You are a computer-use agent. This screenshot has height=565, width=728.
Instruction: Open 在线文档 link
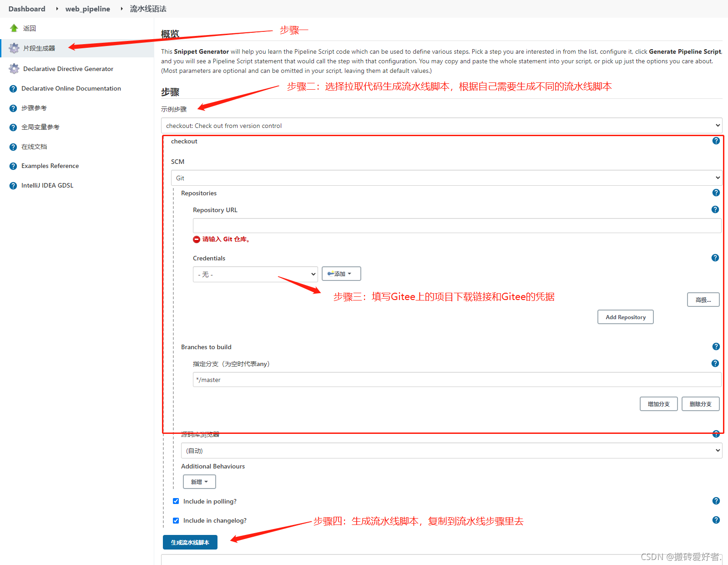(34, 147)
